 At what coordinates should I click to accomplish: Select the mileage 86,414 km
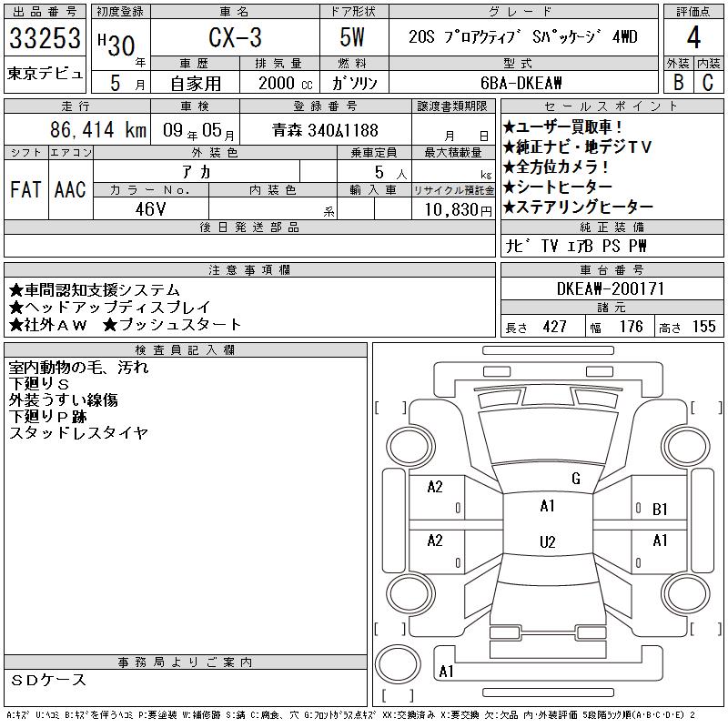98,129
